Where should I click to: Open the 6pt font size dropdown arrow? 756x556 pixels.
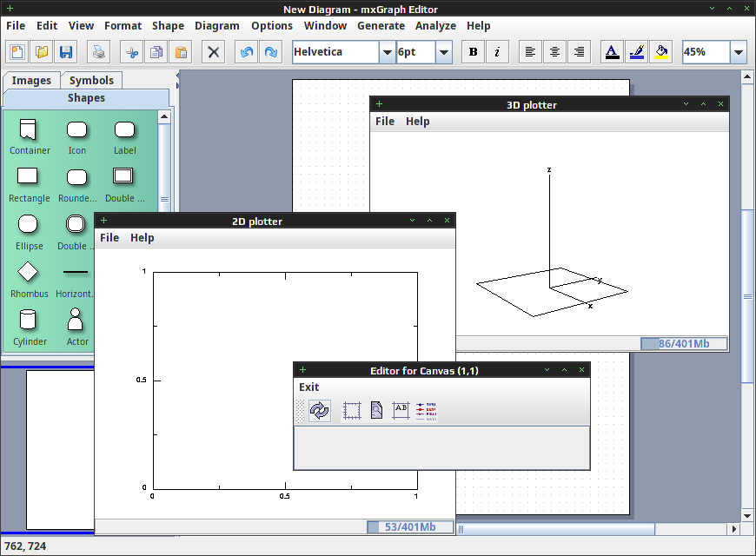click(444, 52)
